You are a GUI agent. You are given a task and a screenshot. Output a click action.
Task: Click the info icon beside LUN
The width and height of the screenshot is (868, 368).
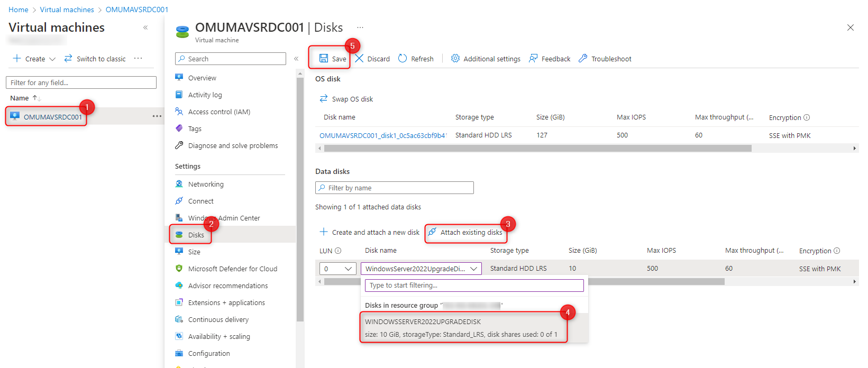click(338, 251)
